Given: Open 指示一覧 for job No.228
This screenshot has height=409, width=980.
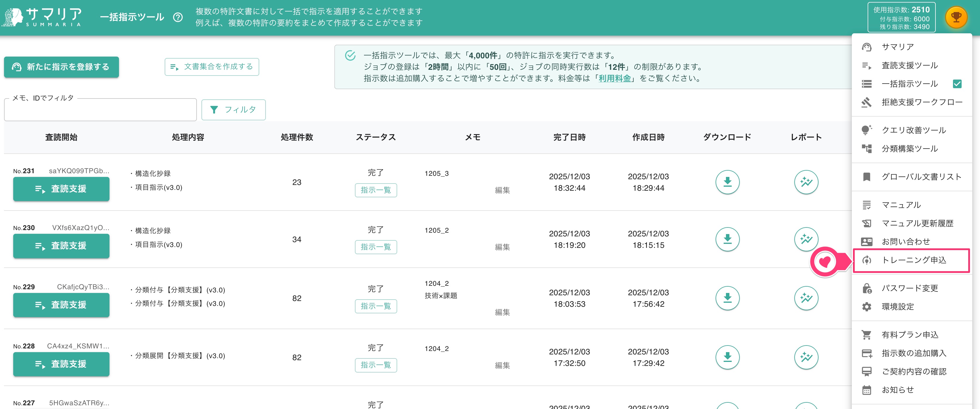Looking at the screenshot, I should point(376,365).
